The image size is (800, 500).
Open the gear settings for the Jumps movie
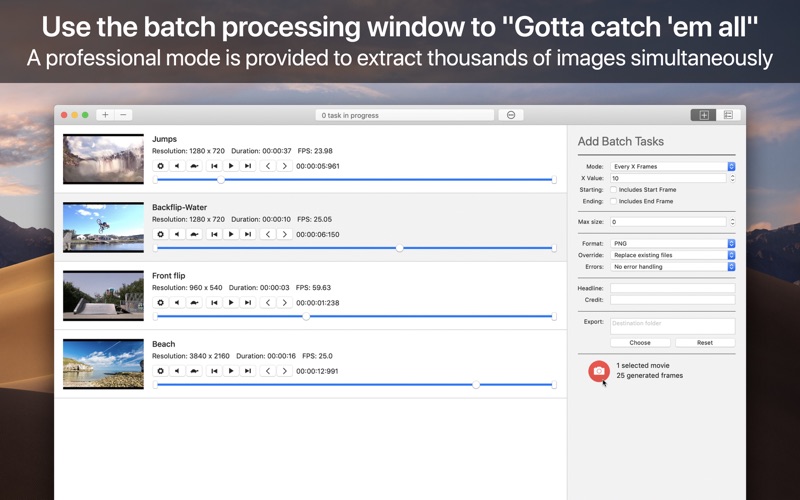tap(160, 166)
